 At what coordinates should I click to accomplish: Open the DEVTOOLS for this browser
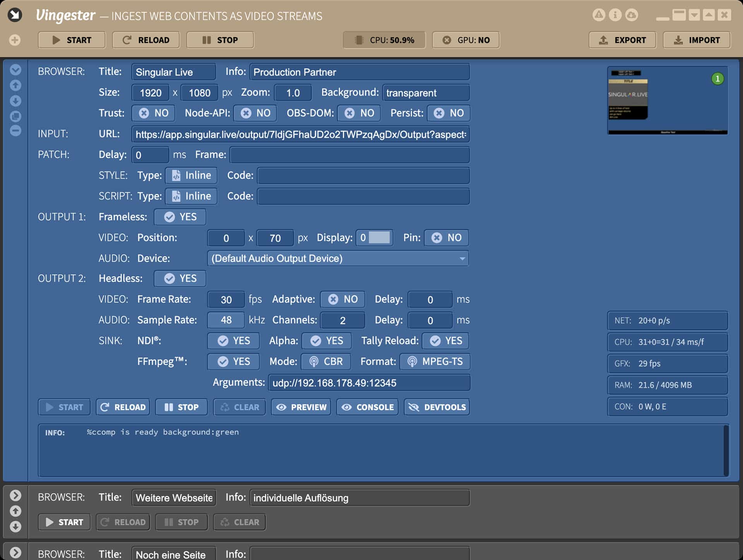tap(437, 407)
